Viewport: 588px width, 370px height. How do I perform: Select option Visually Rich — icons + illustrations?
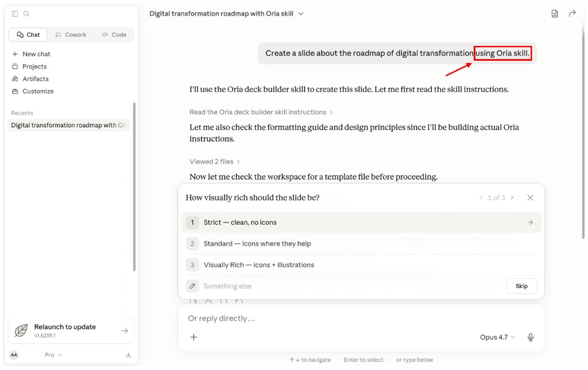[361, 265]
